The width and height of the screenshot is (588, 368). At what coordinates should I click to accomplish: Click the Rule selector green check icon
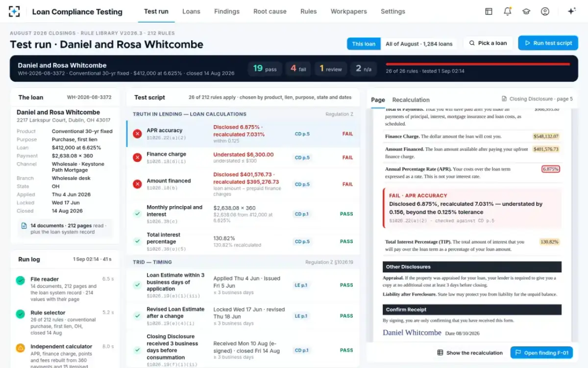point(21,314)
